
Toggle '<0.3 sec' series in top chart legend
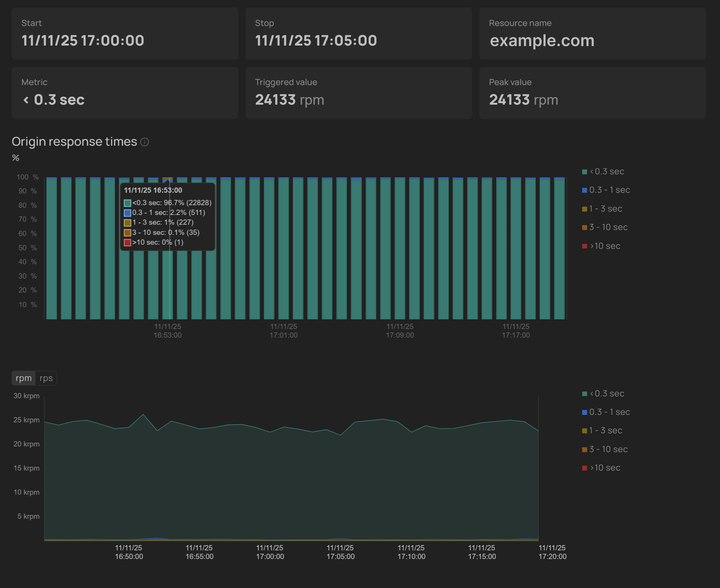[x=606, y=172]
